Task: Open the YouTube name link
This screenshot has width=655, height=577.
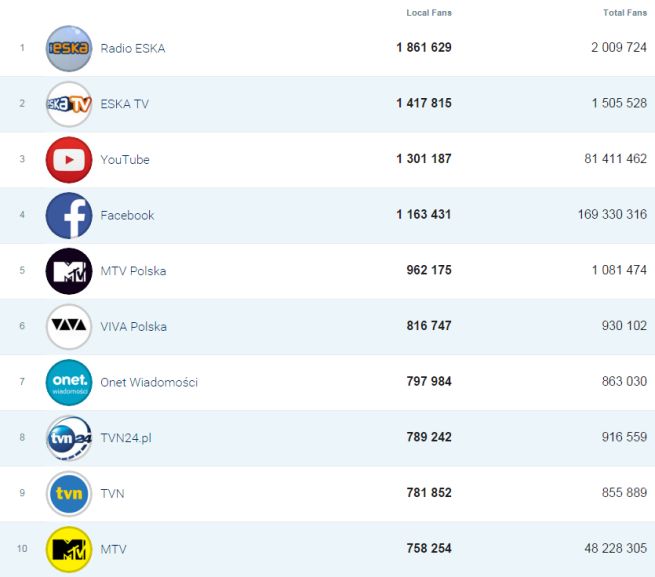Action: pyautogui.click(x=125, y=160)
